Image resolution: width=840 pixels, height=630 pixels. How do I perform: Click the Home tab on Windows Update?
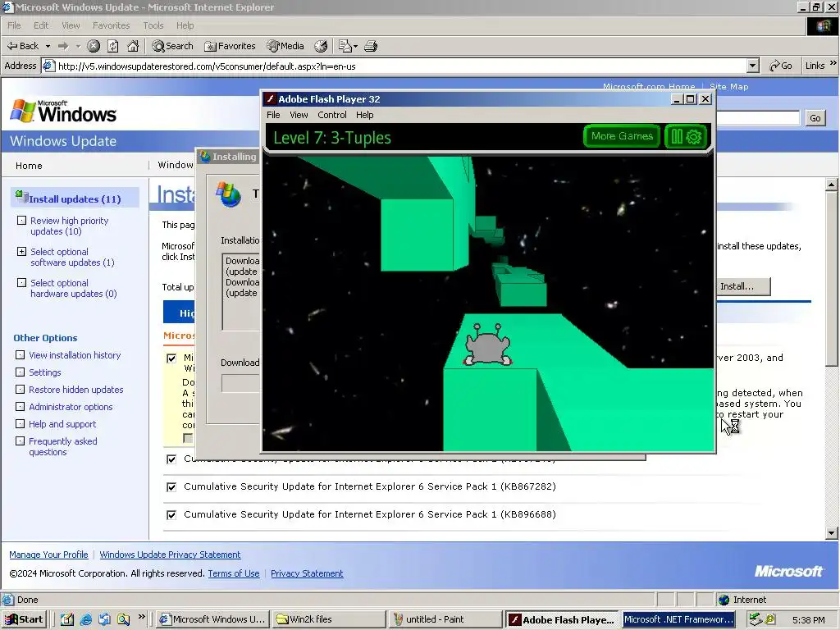29,166
